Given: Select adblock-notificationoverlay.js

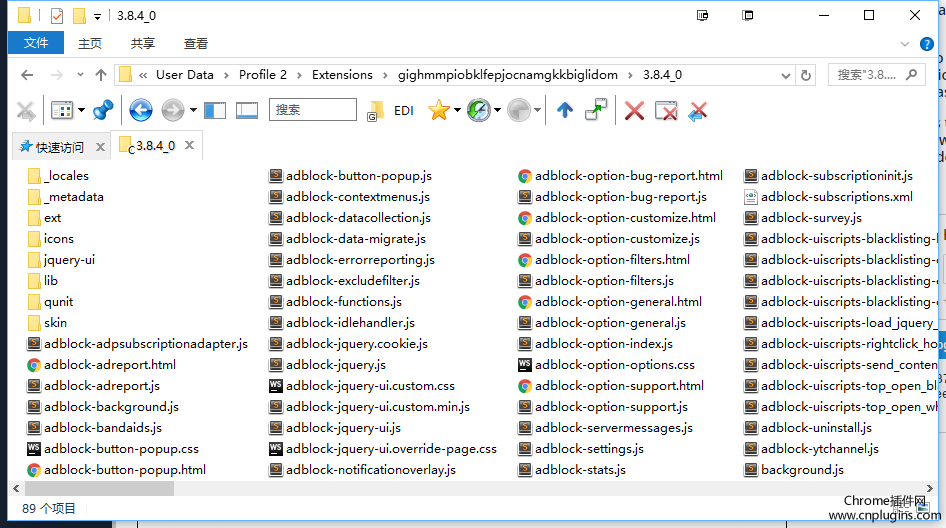Looking at the screenshot, I should (x=363, y=470).
